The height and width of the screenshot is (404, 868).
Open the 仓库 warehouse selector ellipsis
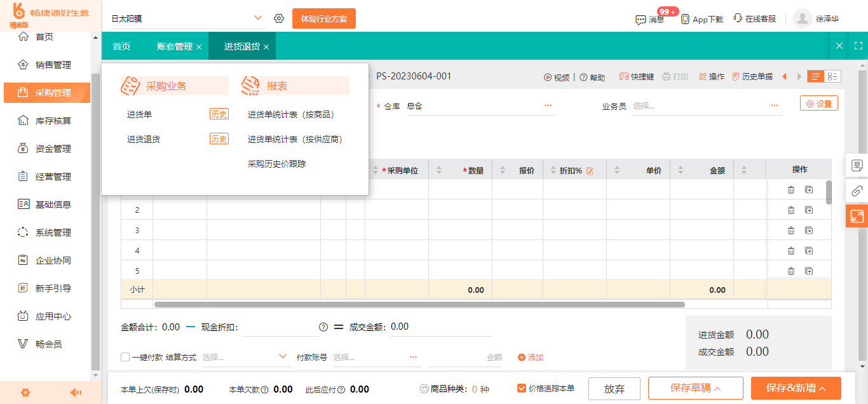(548, 105)
